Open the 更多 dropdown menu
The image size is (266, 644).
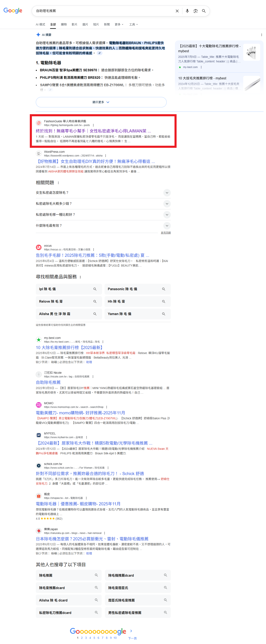[119, 24]
